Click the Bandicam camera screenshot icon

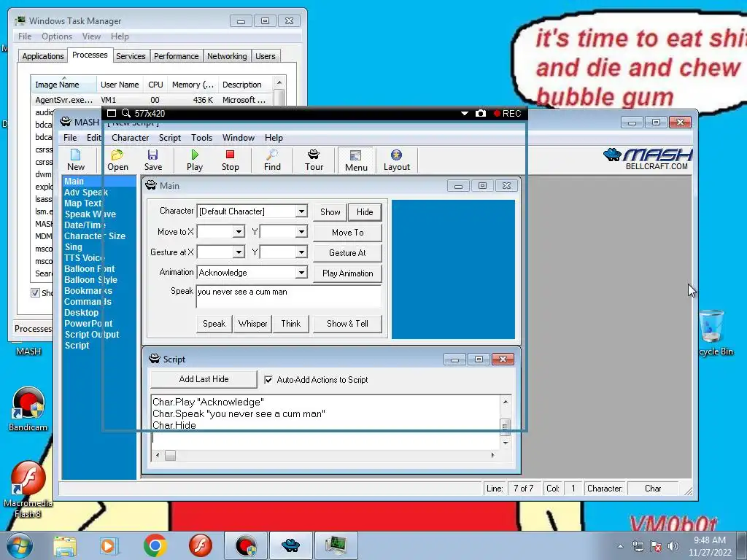click(x=481, y=113)
